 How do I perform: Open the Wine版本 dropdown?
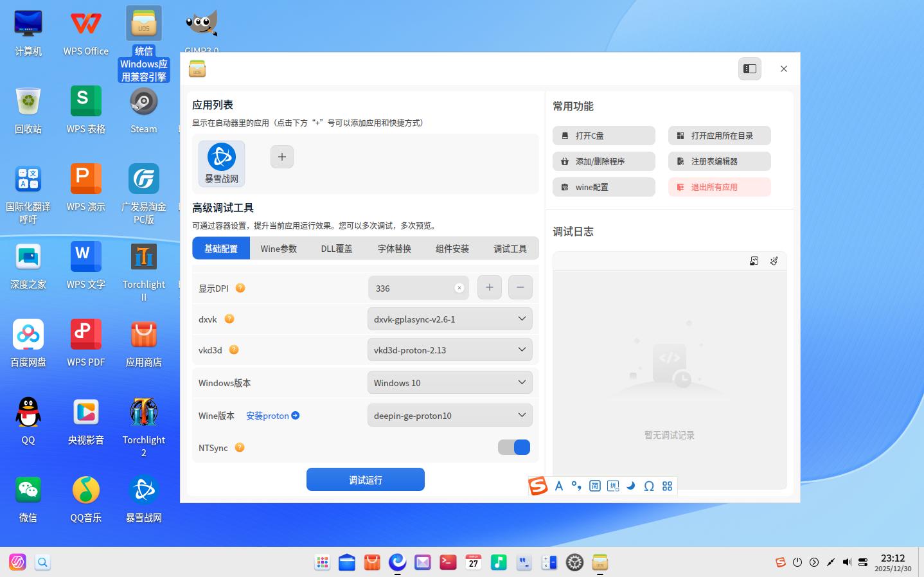(x=450, y=415)
